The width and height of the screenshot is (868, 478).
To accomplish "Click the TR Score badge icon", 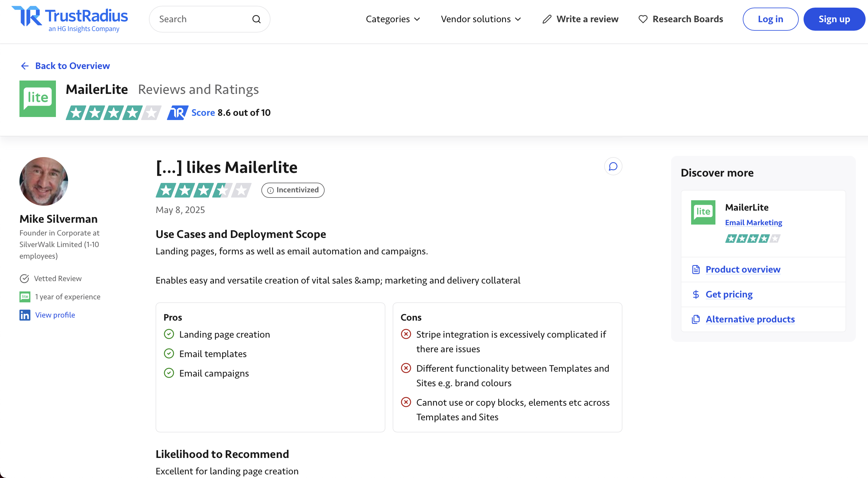I will click(x=177, y=113).
